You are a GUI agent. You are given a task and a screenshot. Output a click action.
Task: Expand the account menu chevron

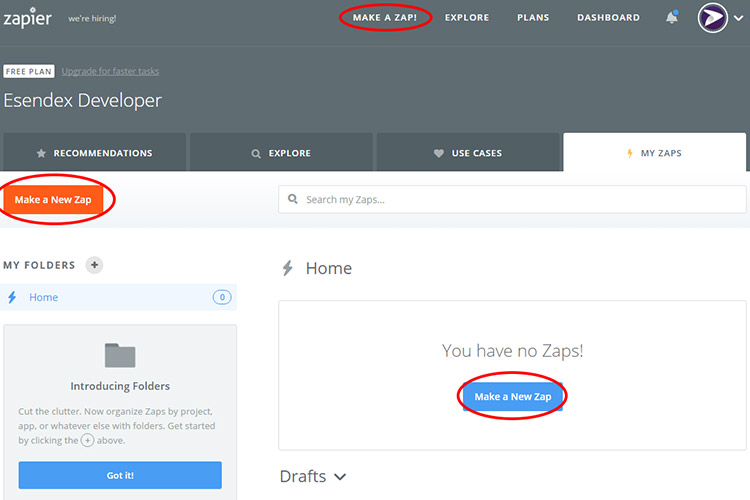pyautogui.click(x=738, y=18)
